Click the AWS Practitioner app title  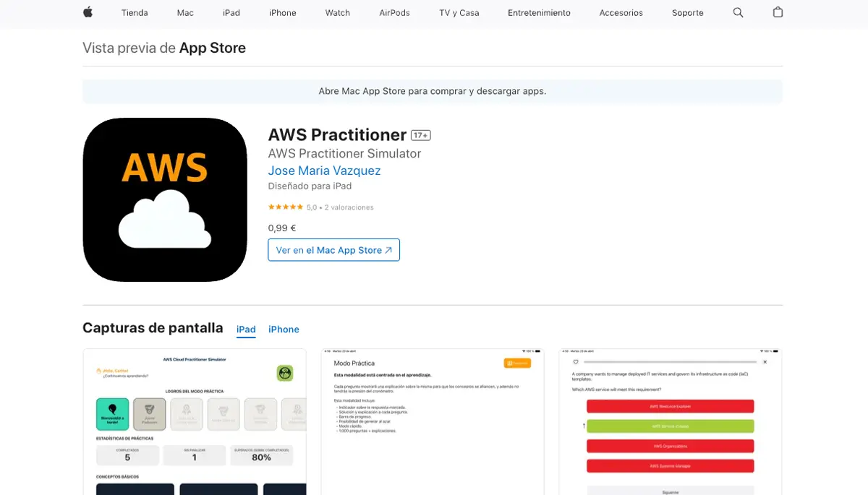click(x=337, y=134)
